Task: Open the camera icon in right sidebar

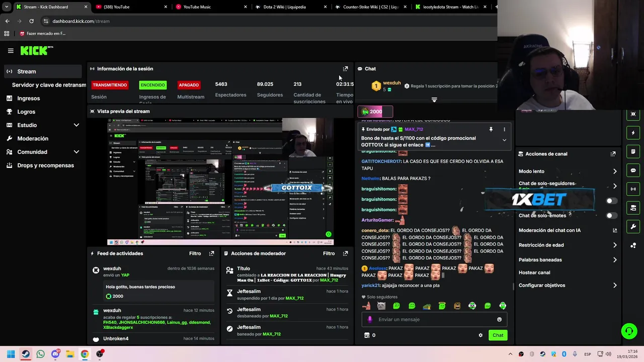Action: tap(633, 208)
